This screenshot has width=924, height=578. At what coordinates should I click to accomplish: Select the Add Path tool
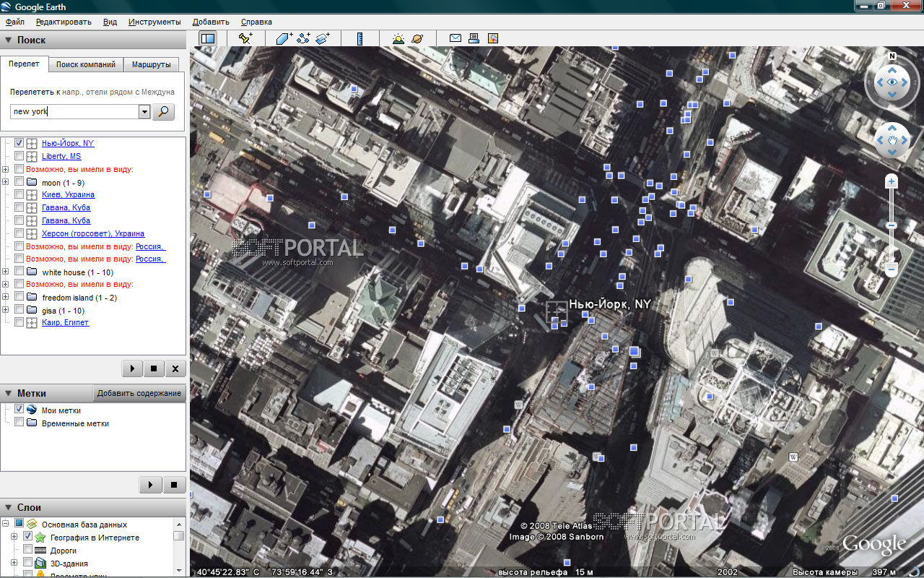coord(303,39)
